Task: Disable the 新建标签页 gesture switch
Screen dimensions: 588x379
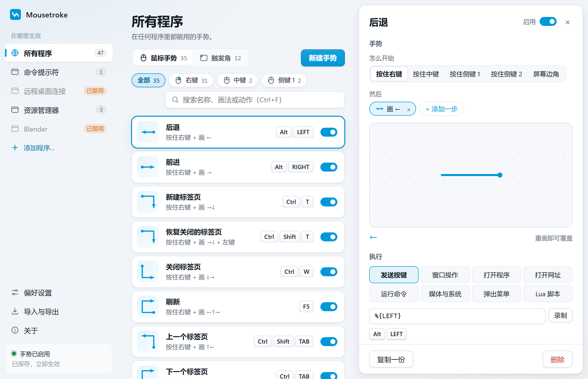Action: click(x=329, y=202)
